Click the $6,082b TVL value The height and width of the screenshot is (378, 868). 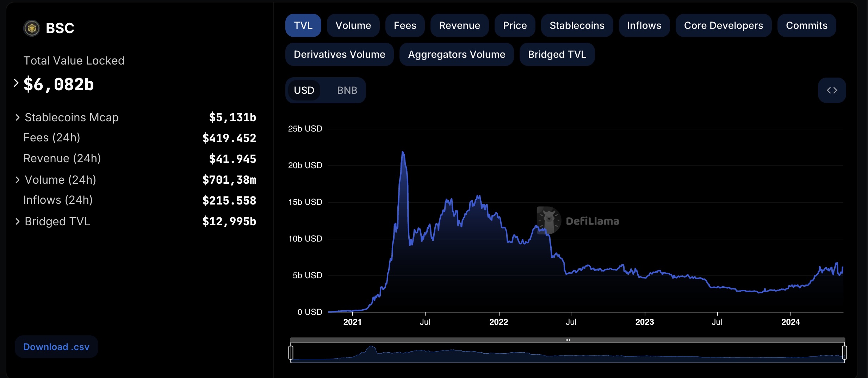coord(59,85)
